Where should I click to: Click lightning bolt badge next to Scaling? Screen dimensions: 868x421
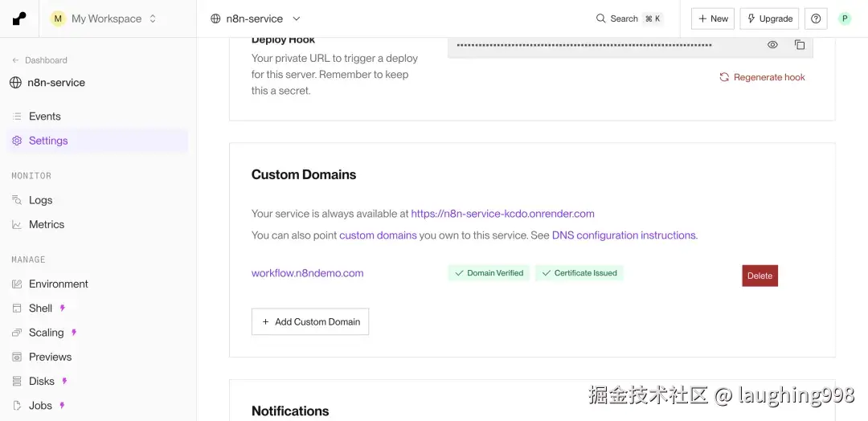tap(74, 333)
